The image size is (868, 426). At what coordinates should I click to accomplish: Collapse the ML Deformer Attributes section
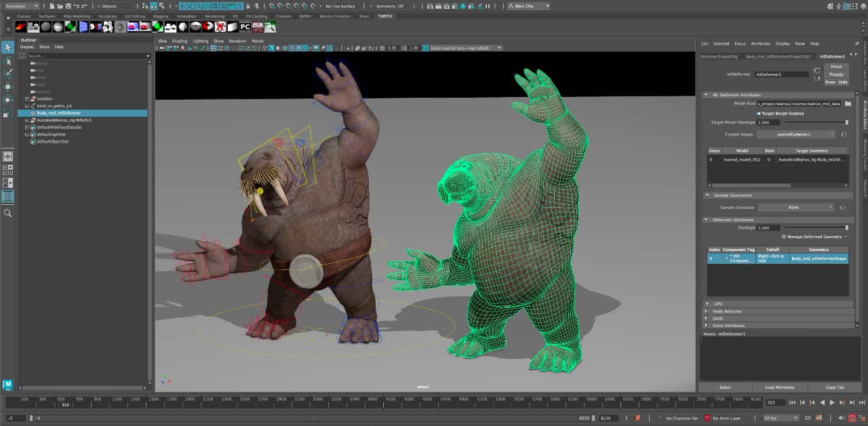pyautogui.click(x=706, y=94)
